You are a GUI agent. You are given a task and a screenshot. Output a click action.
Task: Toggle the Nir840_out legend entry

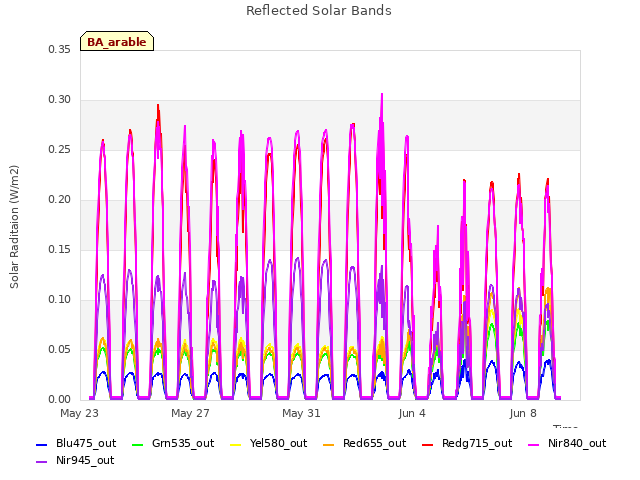567,444
